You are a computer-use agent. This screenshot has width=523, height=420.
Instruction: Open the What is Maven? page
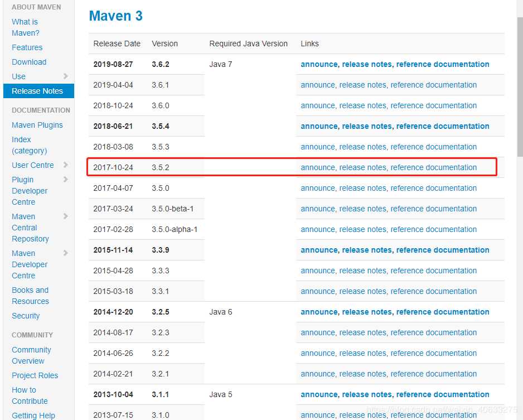pos(25,27)
